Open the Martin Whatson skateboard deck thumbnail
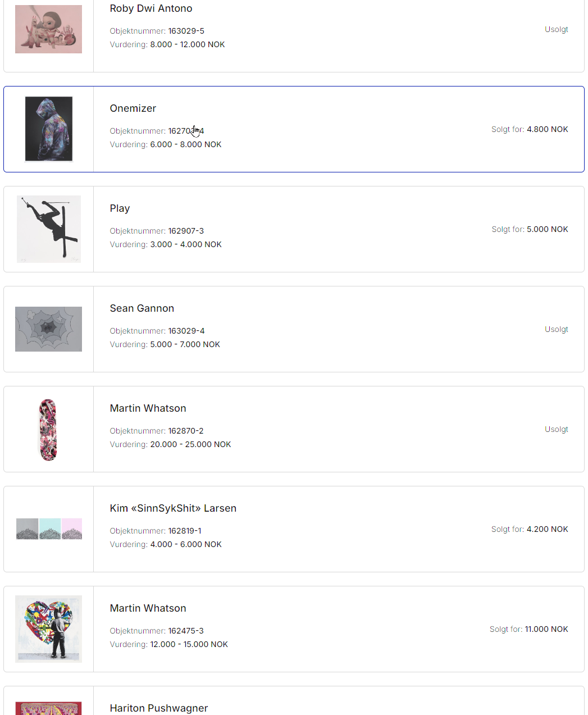Image resolution: width=588 pixels, height=715 pixels. (x=48, y=430)
